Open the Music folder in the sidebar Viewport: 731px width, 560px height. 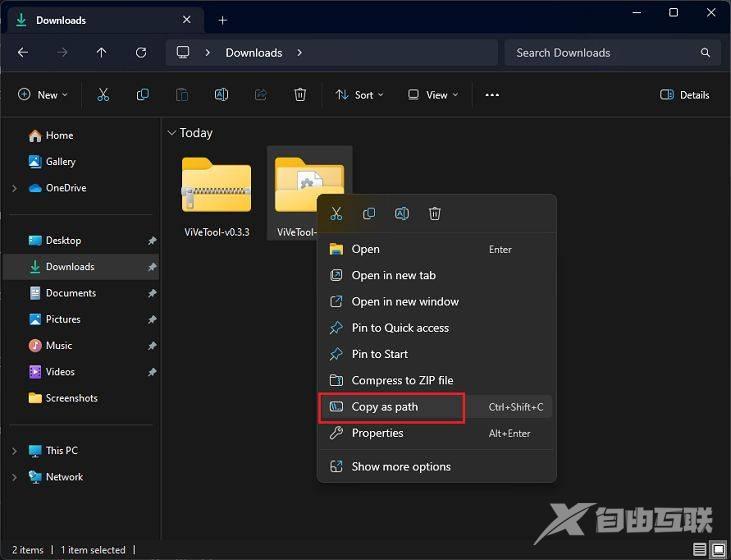(x=50, y=346)
